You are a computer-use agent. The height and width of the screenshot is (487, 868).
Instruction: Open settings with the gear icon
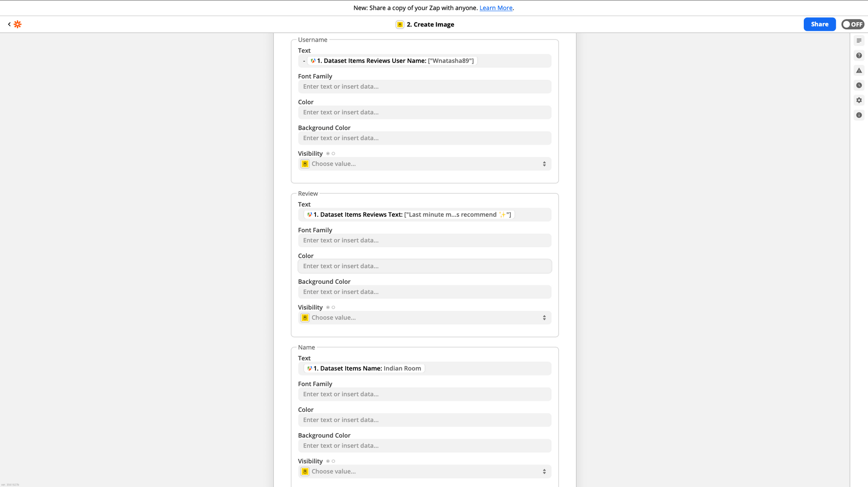coord(859,100)
